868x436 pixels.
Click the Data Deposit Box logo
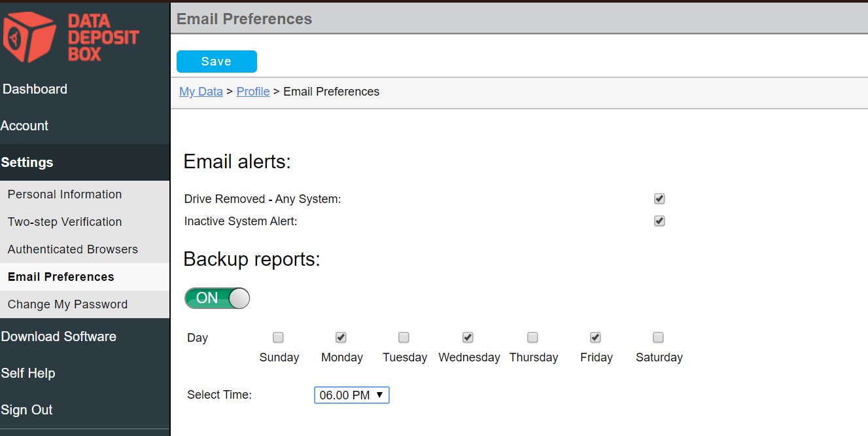[72, 36]
